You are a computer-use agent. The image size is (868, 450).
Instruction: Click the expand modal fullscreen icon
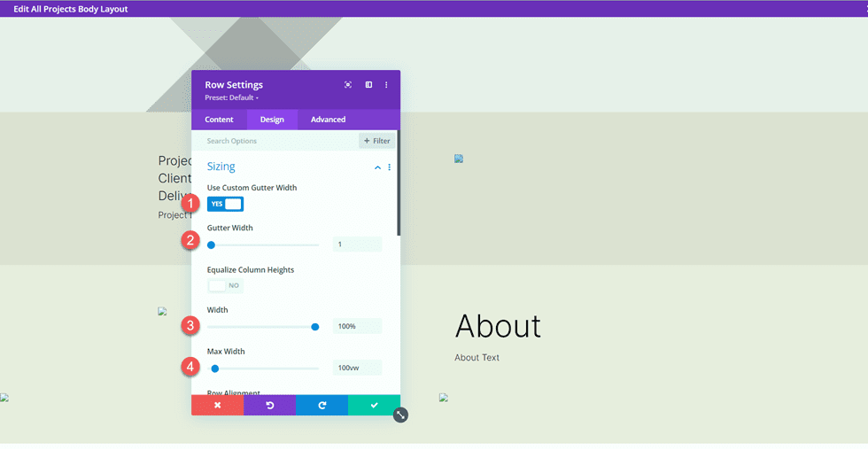click(348, 85)
